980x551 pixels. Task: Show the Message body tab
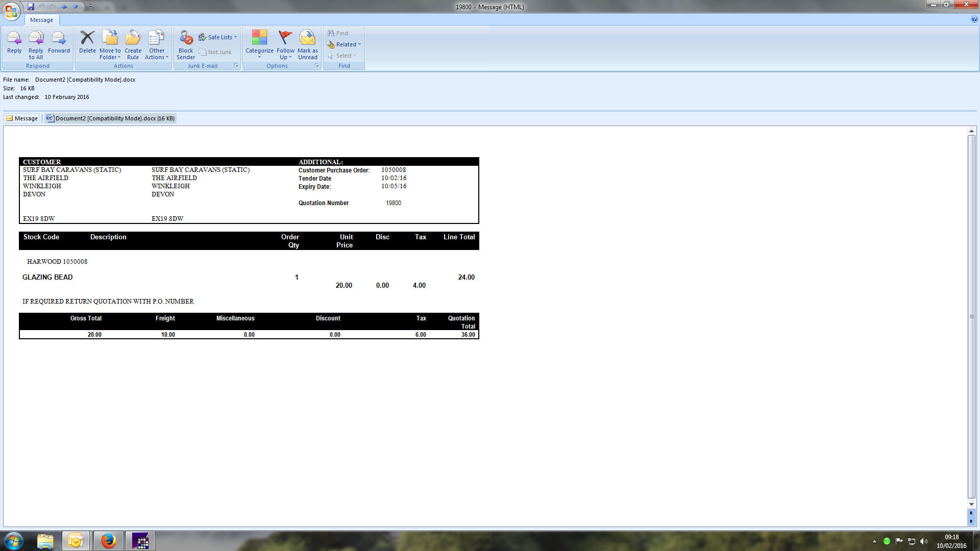click(22, 118)
